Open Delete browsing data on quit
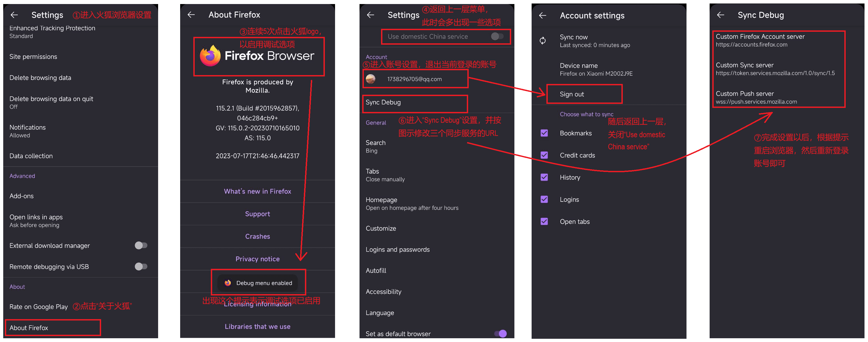868x342 pixels. 80,103
